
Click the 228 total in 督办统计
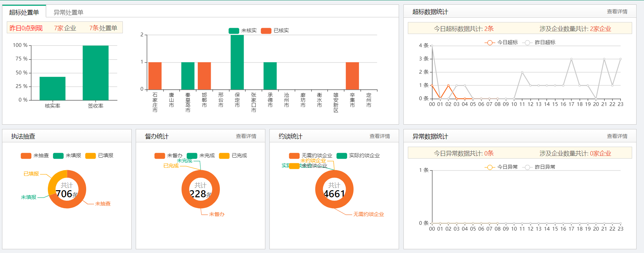198,194
